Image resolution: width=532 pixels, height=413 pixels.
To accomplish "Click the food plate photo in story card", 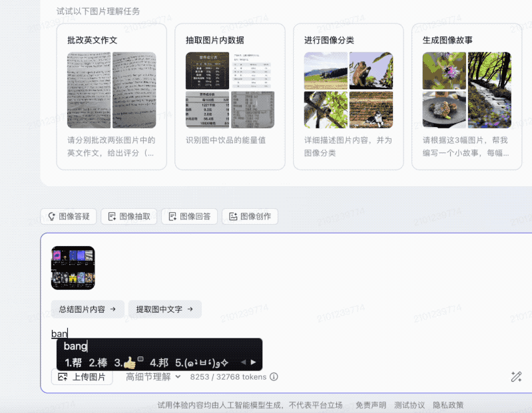I will (x=444, y=110).
